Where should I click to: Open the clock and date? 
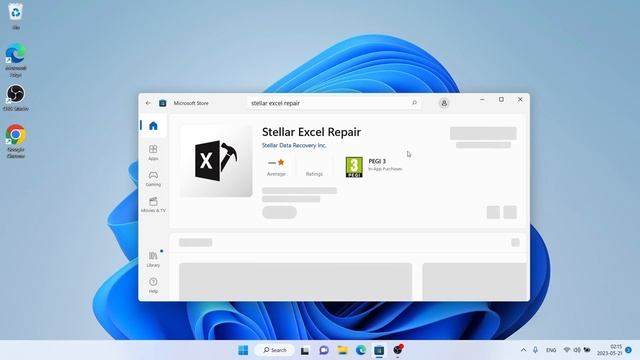point(609,350)
